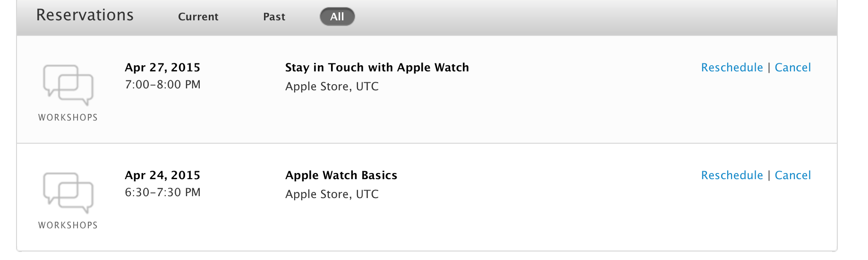Switch to the Past reservations tab
Screen dimensions: 868x260
pyautogui.click(x=274, y=17)
